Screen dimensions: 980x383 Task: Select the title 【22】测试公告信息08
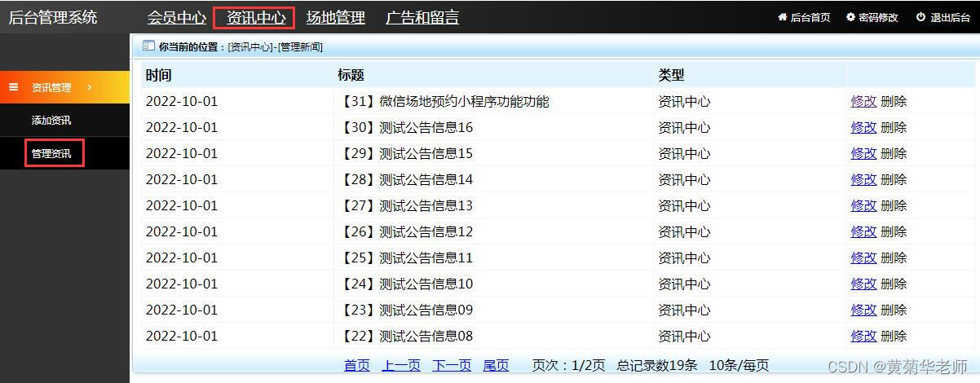point(405,336)
